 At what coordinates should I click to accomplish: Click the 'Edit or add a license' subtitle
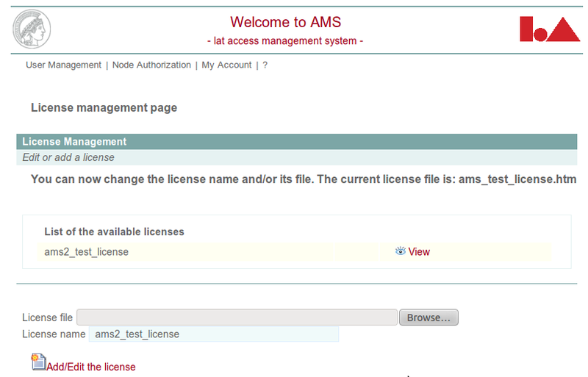tap(68, 157)
